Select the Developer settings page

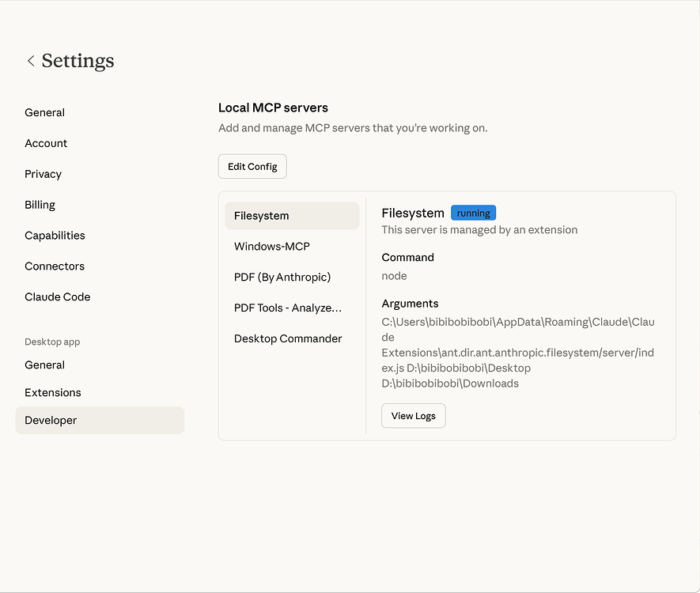[100, 421]
